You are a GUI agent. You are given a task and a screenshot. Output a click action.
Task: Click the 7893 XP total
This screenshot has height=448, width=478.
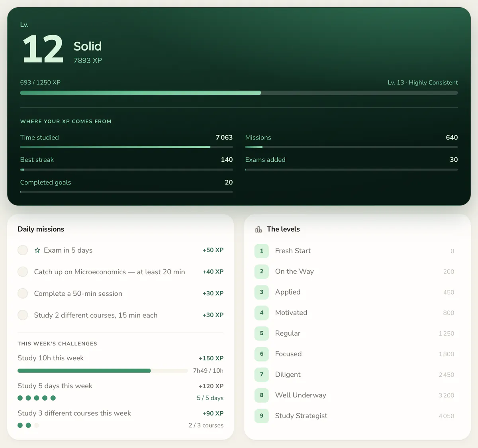point(88,61)
